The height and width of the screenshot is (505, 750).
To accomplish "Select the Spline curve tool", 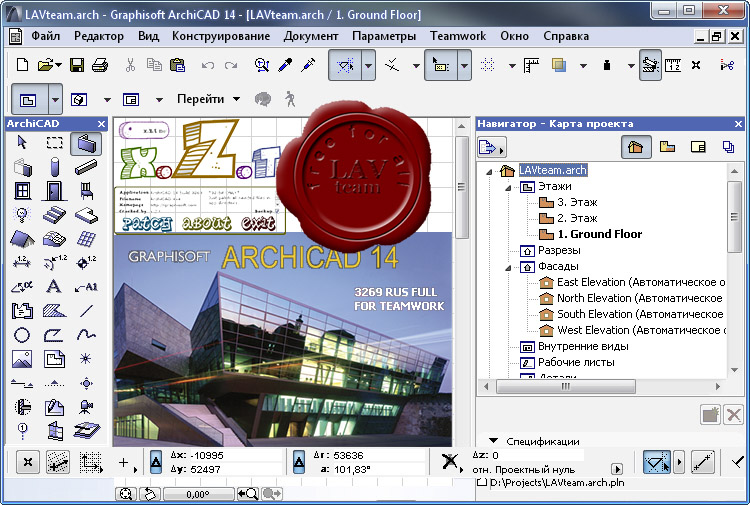I will pyautogui.click(x=86, y=334).
